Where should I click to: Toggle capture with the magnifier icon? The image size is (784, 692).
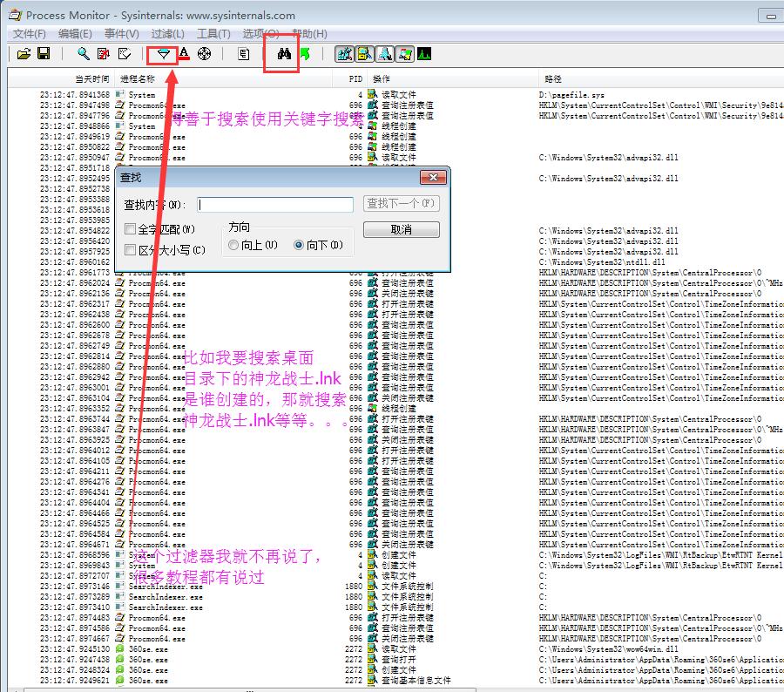point(84,54)
